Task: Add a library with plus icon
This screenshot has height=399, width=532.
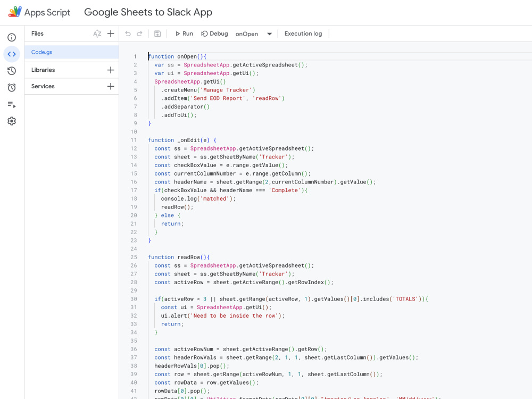Action: [x=111, y=70]
